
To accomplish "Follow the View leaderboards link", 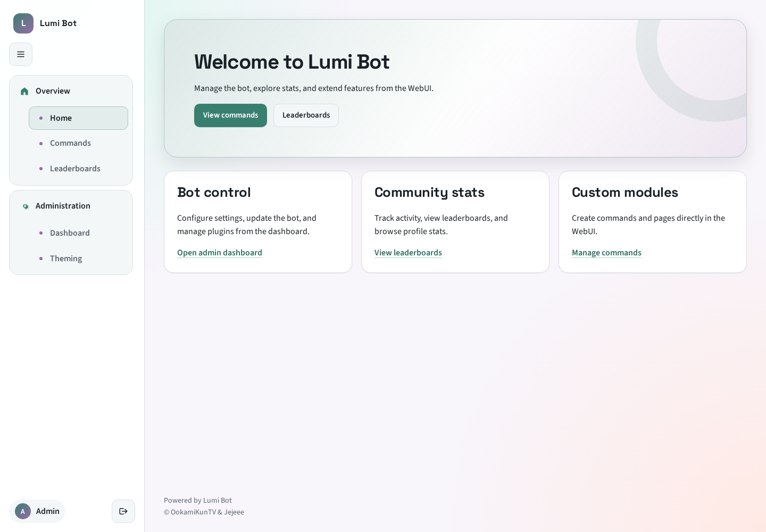I will 408,253.
